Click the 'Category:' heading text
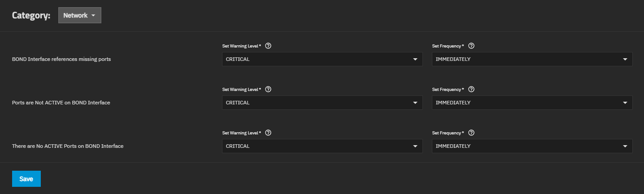The height and width of the screenshot is (194, 644). pyautogui.click(x=31, y=15)
